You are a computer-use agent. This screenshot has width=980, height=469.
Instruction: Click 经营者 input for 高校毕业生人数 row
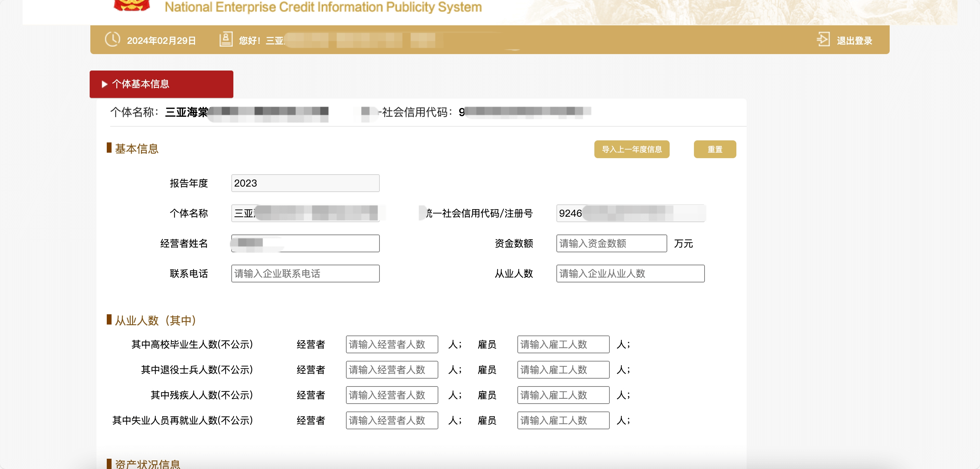(391, 344)
